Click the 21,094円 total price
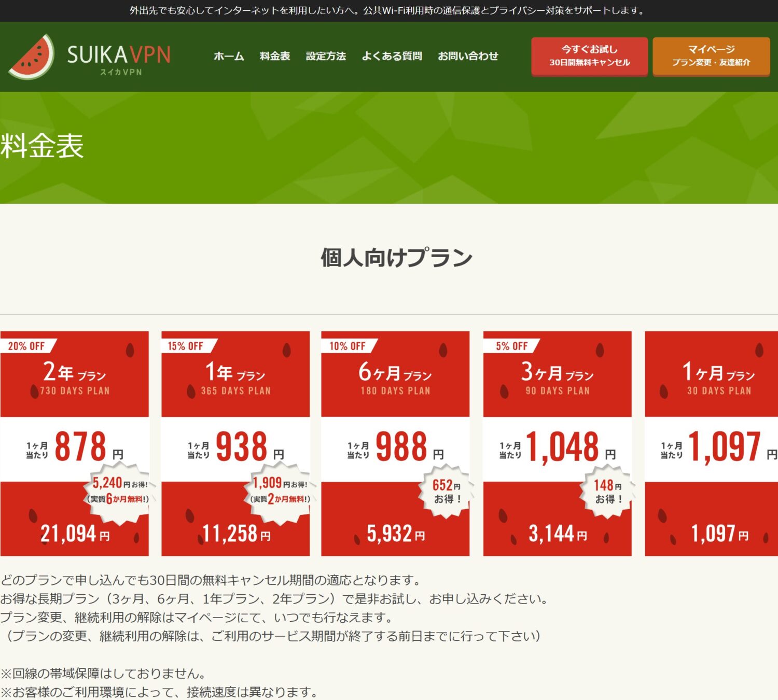The width and height of the screenshot is (778, 700). [x=75, y=534]
